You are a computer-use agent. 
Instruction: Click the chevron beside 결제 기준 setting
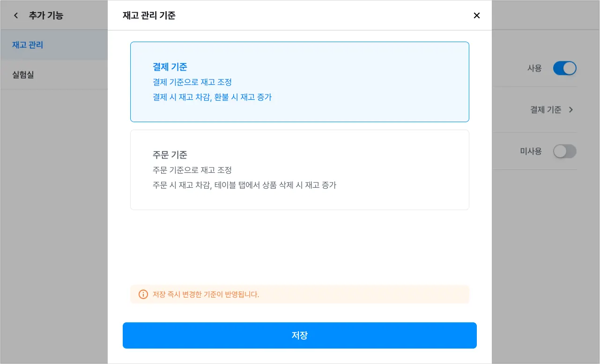(x=571, y=109)
